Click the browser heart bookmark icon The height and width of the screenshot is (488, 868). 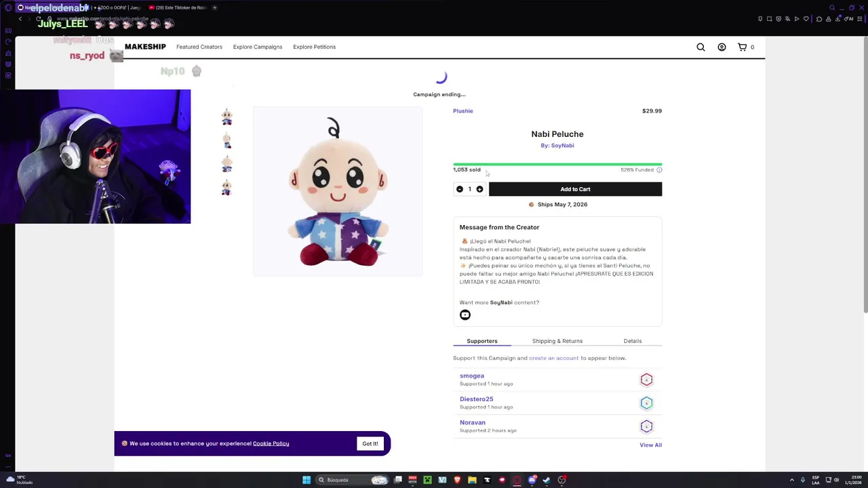(x=806, y=18)
